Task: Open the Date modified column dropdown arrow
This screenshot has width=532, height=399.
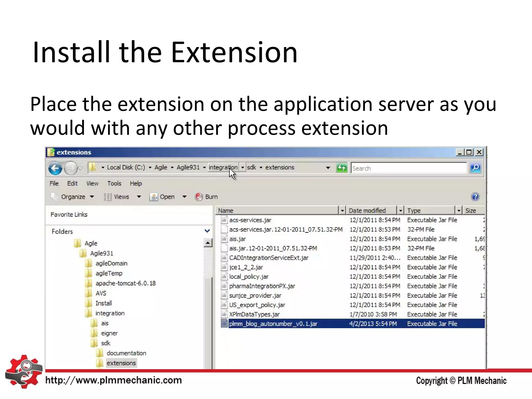Action: coord(401,211)
